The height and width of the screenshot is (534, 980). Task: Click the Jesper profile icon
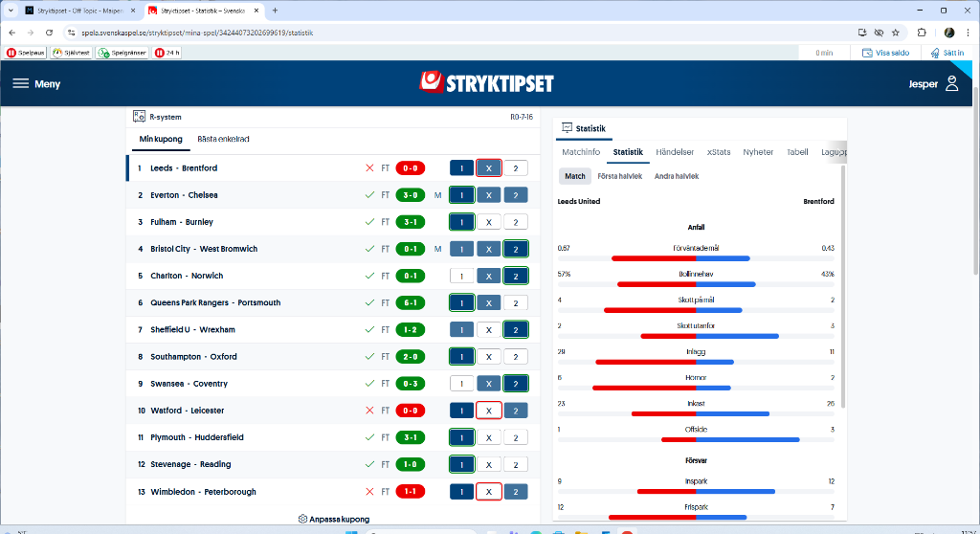(951, 83)
